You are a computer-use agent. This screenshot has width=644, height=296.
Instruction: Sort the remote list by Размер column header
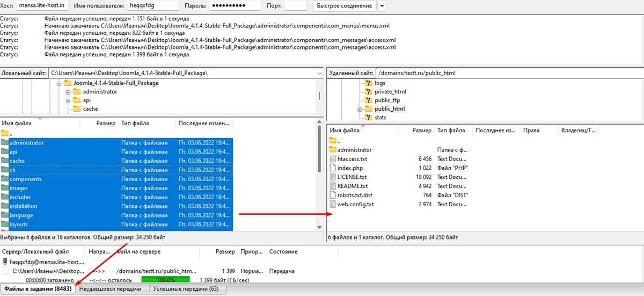(422, 130)
